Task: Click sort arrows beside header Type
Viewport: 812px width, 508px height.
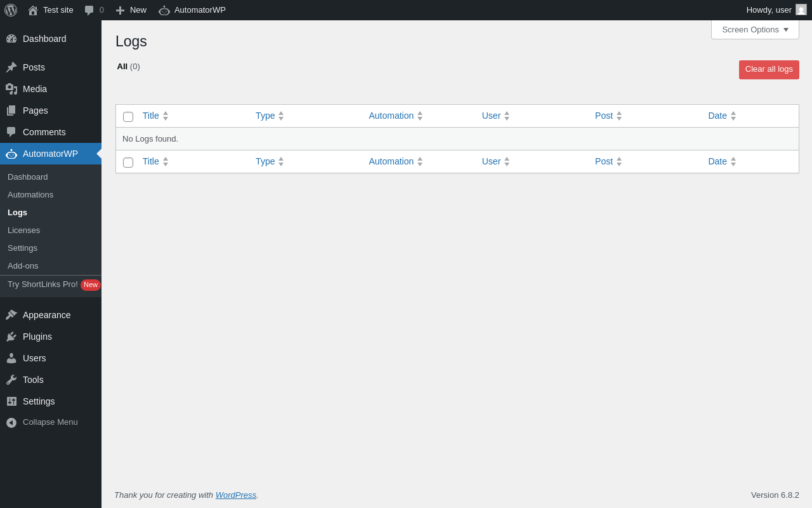Action: [281, 116]
